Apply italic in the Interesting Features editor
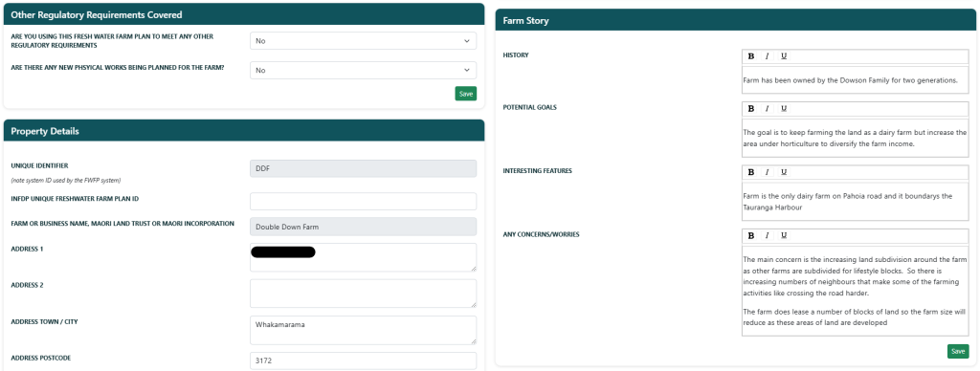Image resolution: width=980 pixels, height=371 pixels. 767,172
